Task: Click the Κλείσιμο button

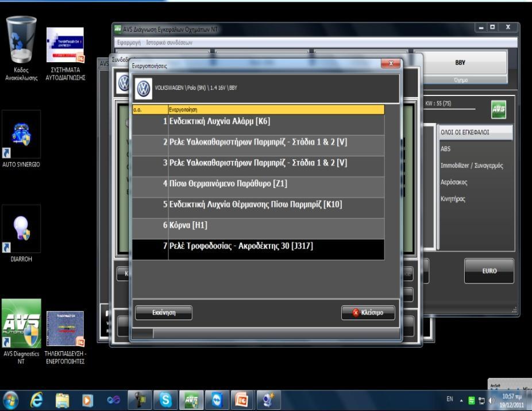Action: [x=368, y=313]
